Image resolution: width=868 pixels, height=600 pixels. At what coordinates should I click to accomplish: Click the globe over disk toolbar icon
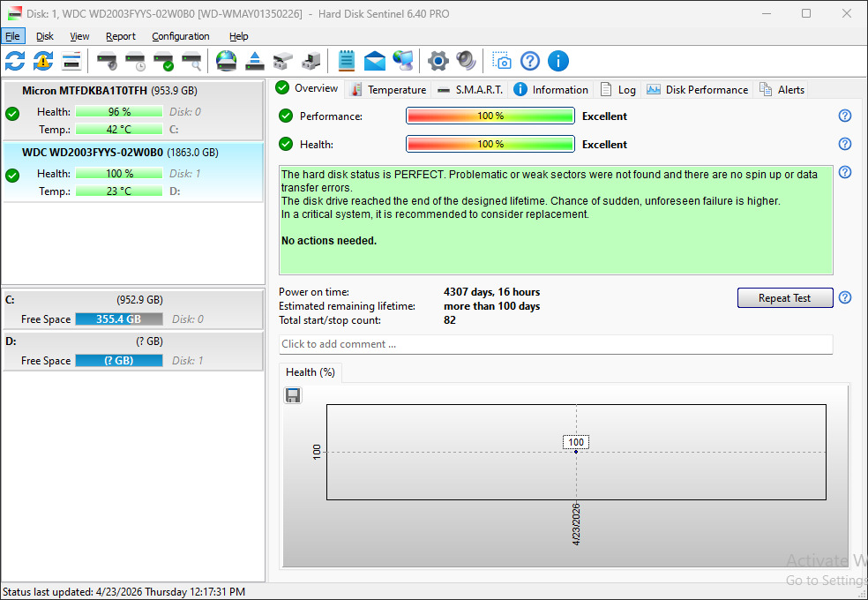(x=227, y=61)
